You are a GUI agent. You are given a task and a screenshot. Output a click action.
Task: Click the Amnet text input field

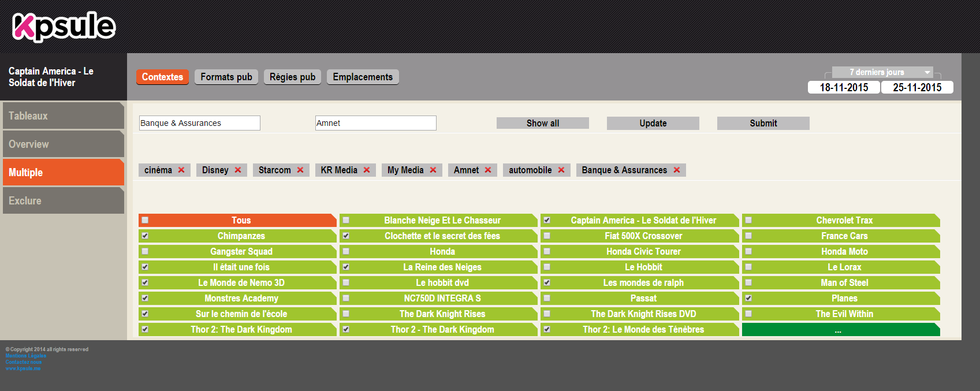[375, 123]
